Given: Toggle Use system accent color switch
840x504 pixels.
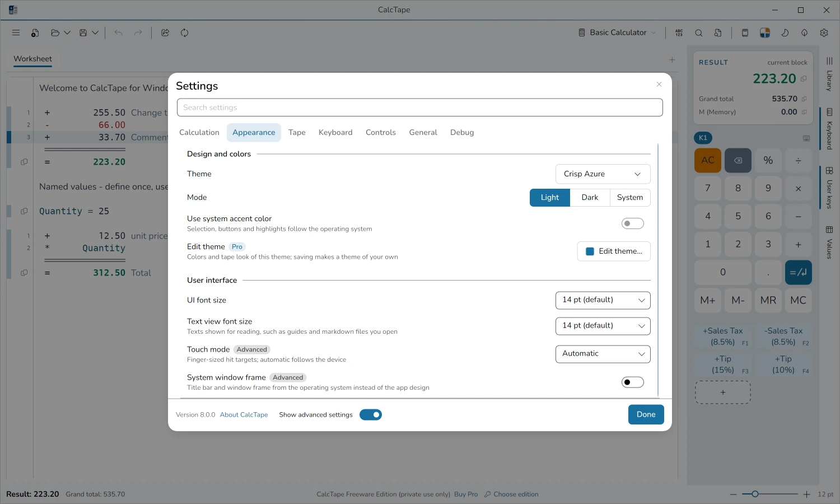Looking at the screenshot, I should point(633,223).
